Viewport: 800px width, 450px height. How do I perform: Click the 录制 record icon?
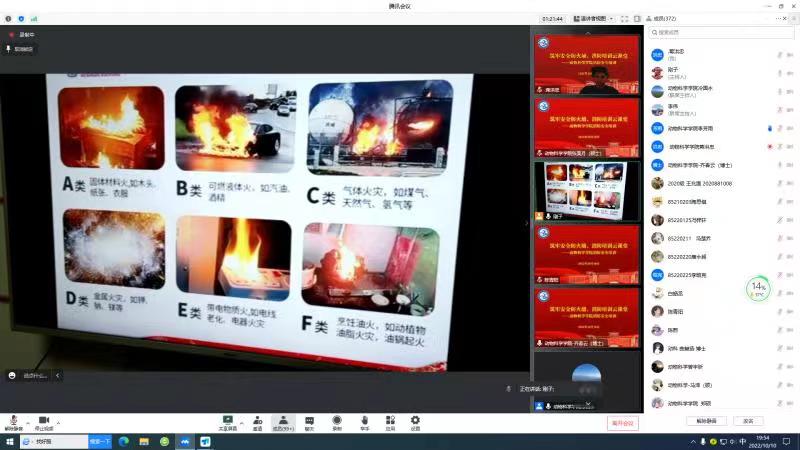point(337,420)
